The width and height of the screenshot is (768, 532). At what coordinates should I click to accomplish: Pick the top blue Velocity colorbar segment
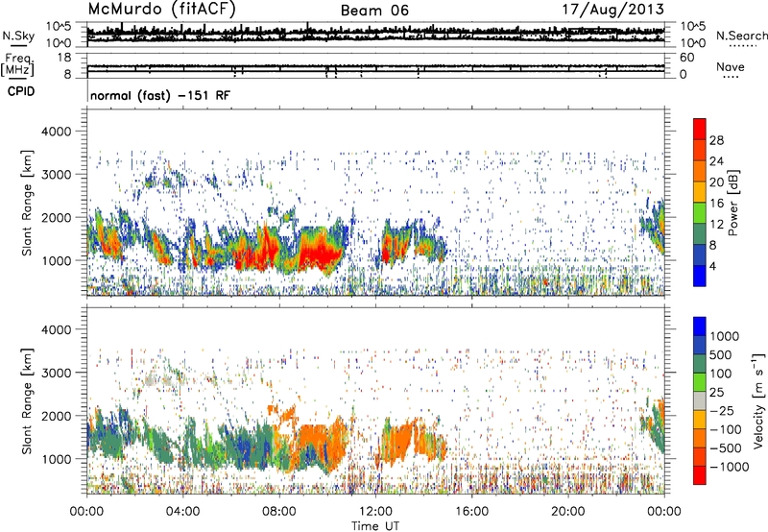pyautogui.click(x=700, y=326)
